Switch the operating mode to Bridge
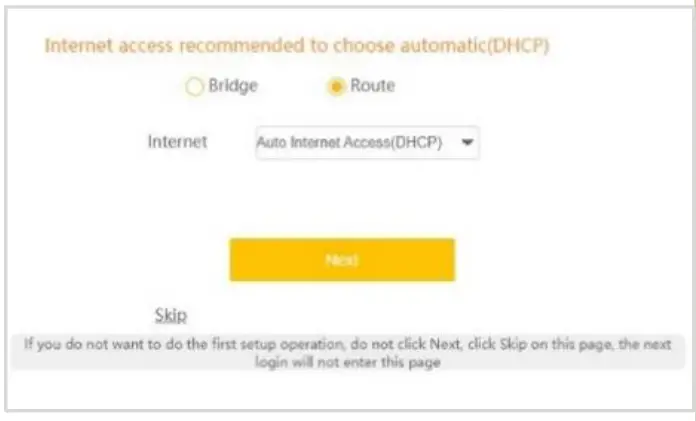Viewport: 696px width, 421px height. [x=194, y=87]
